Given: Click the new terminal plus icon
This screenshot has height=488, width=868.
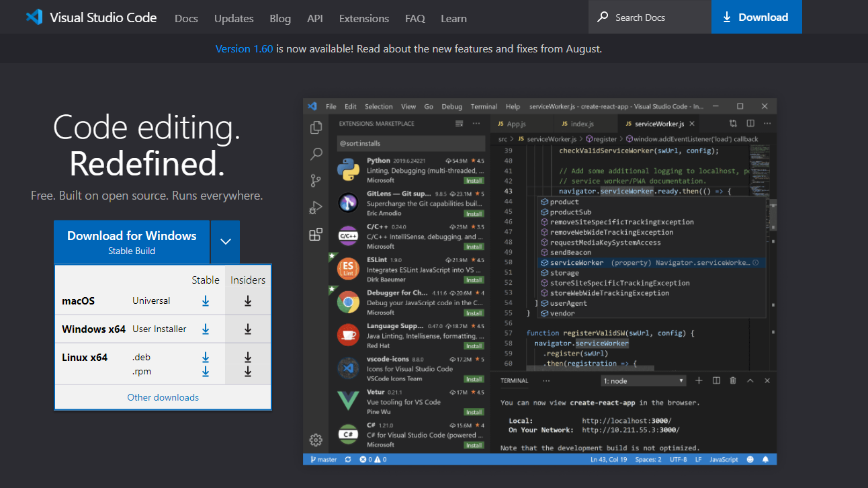Looking at the screenshot, I should [x=699, y=380].
